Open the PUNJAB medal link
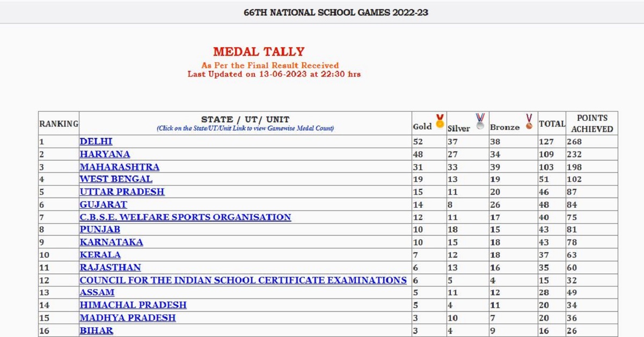The image size is (644, 337). point(100,230)
